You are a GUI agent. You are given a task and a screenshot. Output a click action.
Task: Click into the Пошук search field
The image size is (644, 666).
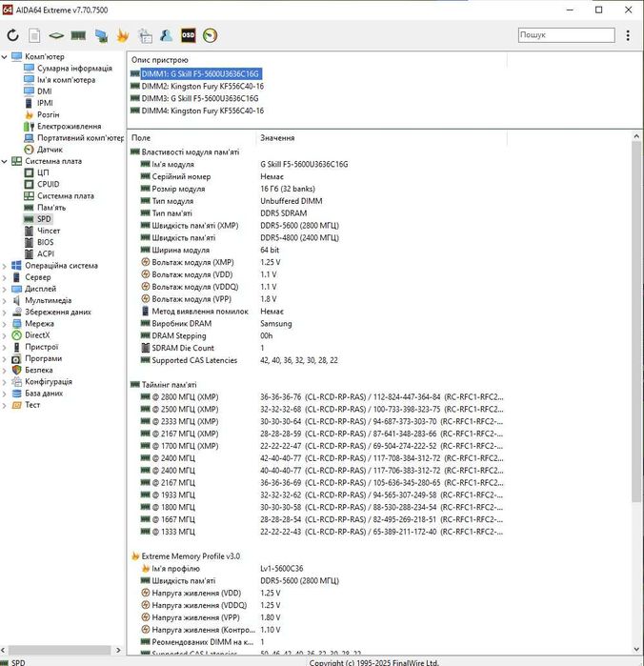[x=566, y=35]
